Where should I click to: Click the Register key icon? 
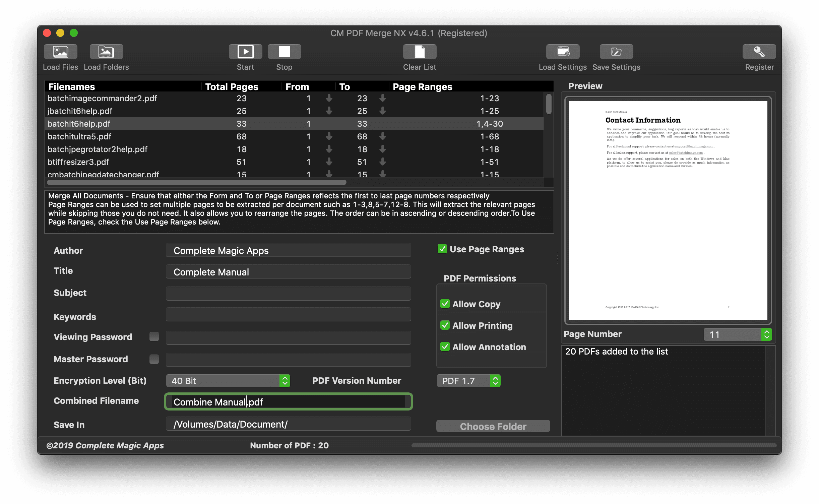(x=759, y=52)
